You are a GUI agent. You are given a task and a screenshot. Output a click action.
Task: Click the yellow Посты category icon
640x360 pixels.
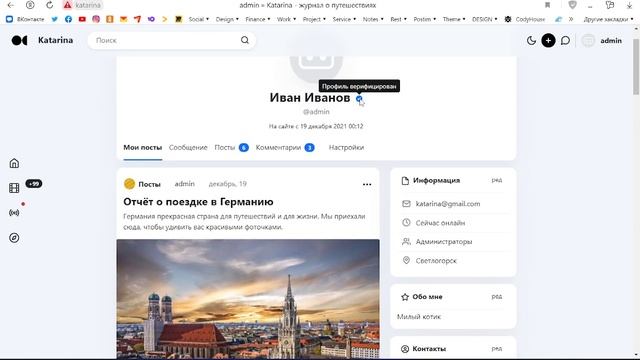tap(129, 184)
